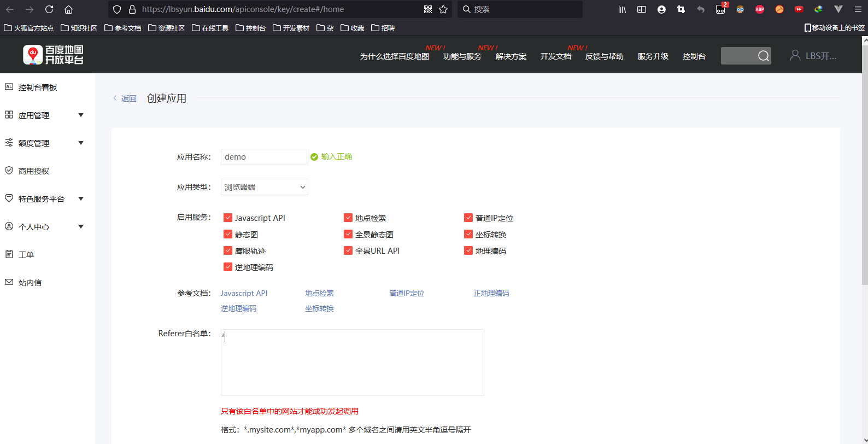
Task: Uncheck the 普通IP定位 service
Action: click(x=468, y=218)
